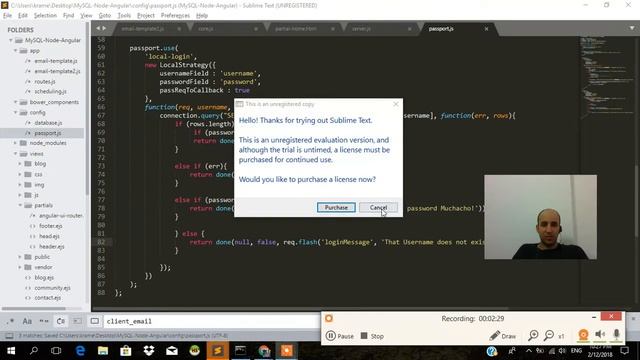Expand the vendor folder

(x=20, y=267)
